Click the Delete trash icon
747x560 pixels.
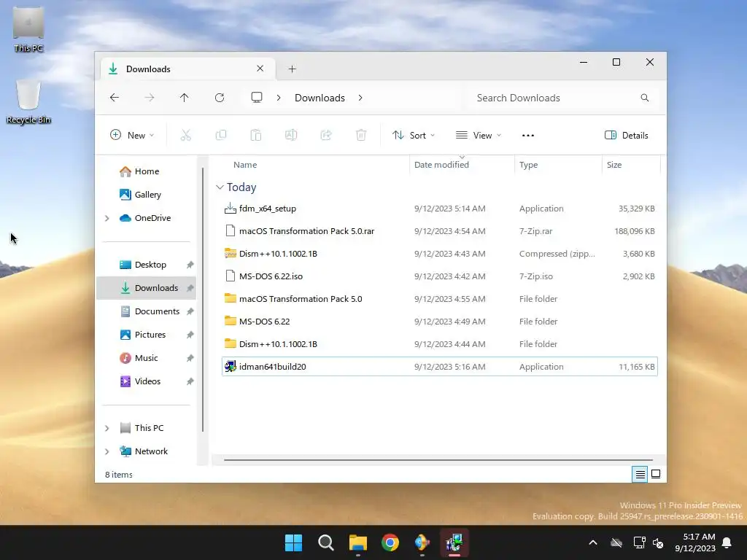[x=361, y=135]
